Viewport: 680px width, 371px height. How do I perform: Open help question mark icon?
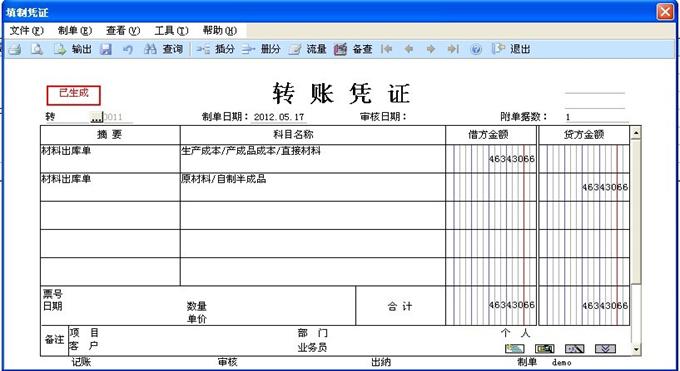tap(476, 49)
